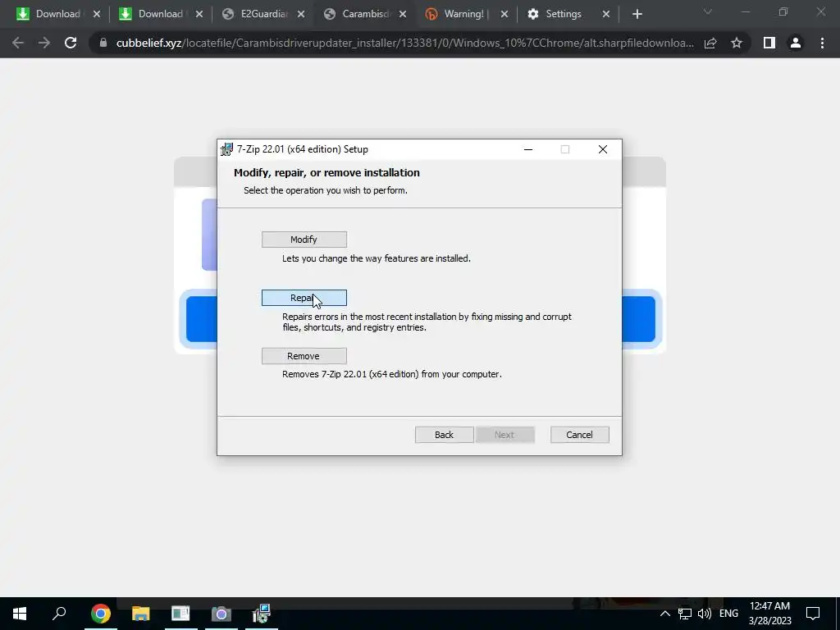Switch input language ENG
The height and width of the screenshot is (630, 840).
tap(728, 614)
